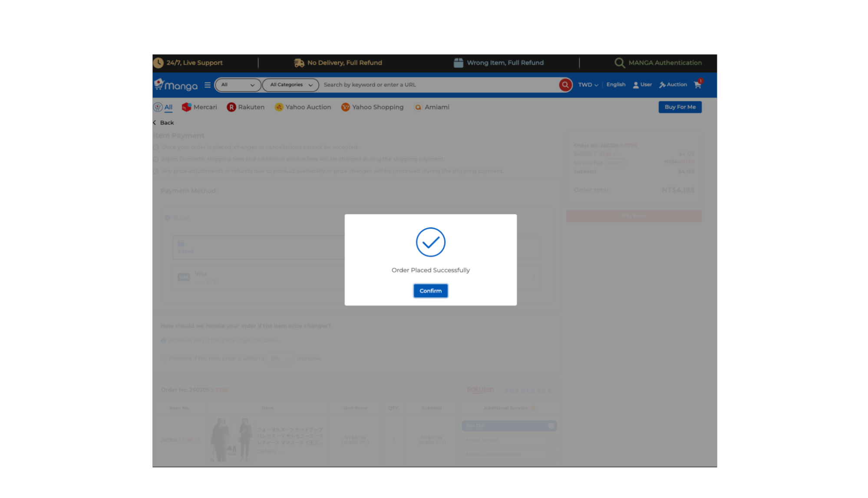The width and height of the screenshot is (868, 498).
Task: Click the red search magnifier button
Action: coord(565,85)
